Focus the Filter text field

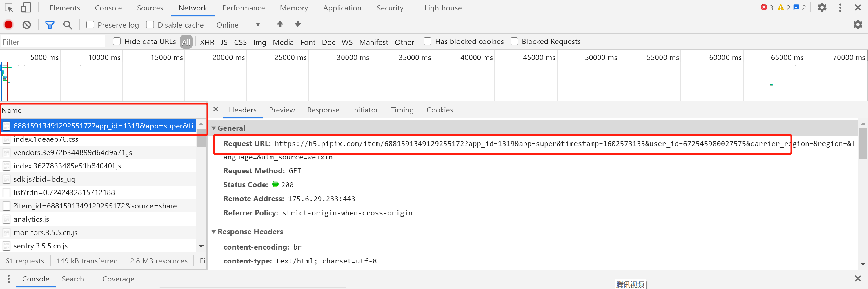[52, 42]
